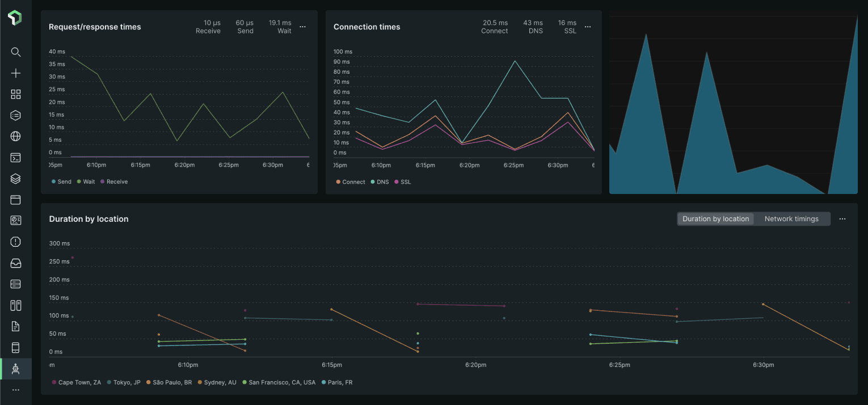
Task: Click the globe icon in the sidebar
Action: click(x=16, y=136)
